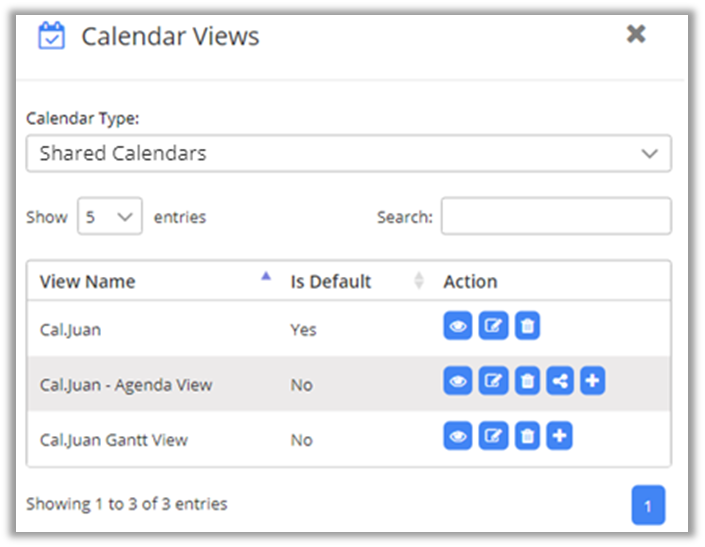
Task: Edit the Cal.Juan Gantt View
Action: [x=493, y=436]
